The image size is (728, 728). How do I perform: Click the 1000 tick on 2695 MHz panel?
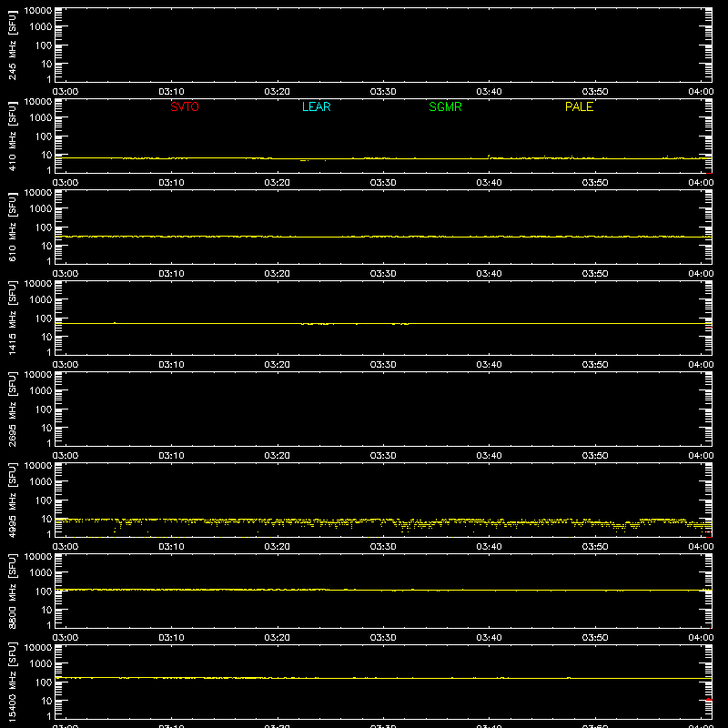(x=41, y=391)
